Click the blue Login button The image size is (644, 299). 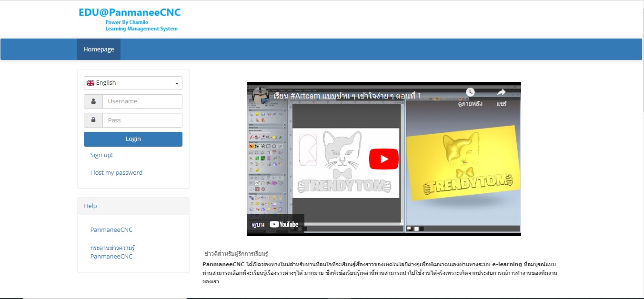coord(133,139)
